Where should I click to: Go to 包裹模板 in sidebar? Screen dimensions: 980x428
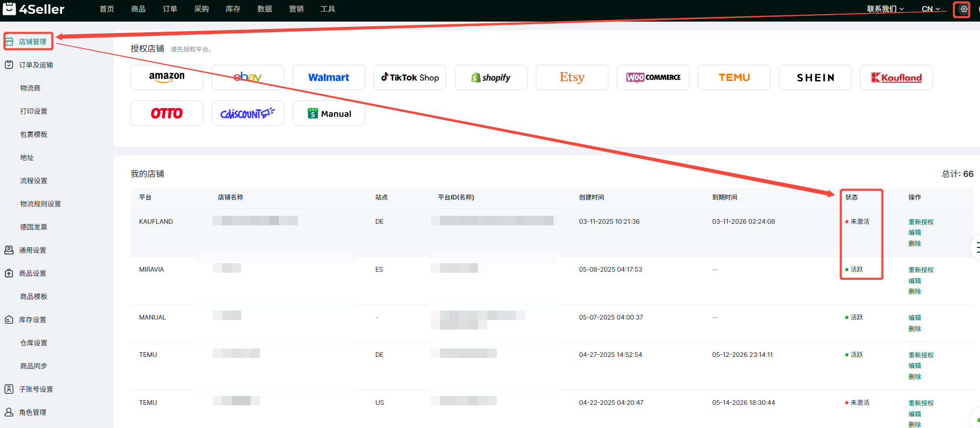pos(34,134)
